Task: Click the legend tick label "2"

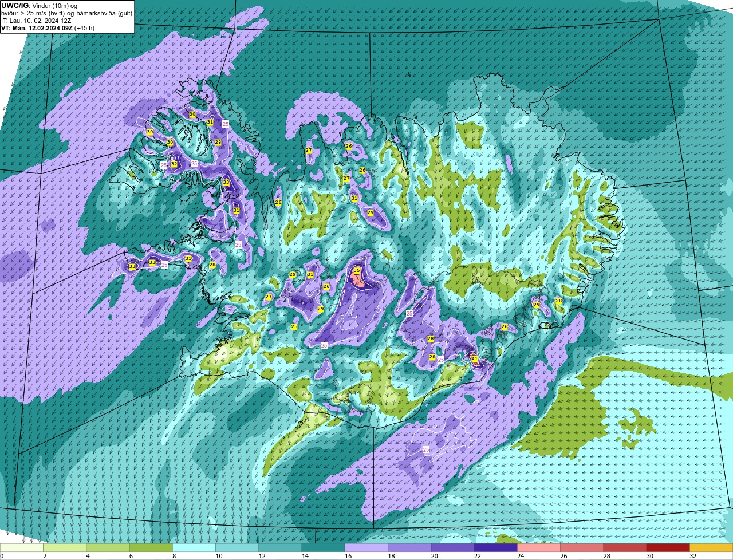Action: click(x=44, y=556)
